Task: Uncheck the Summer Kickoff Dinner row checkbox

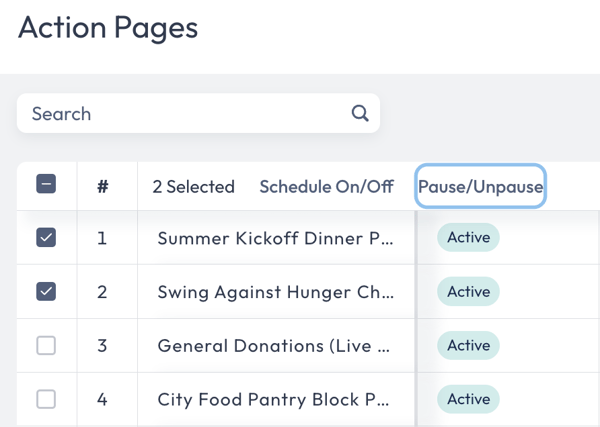Action: (46, 237)
